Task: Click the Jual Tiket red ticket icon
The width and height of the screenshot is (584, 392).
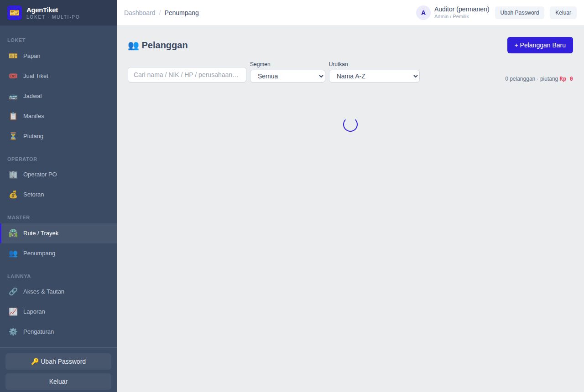Action: pos(13,76)
